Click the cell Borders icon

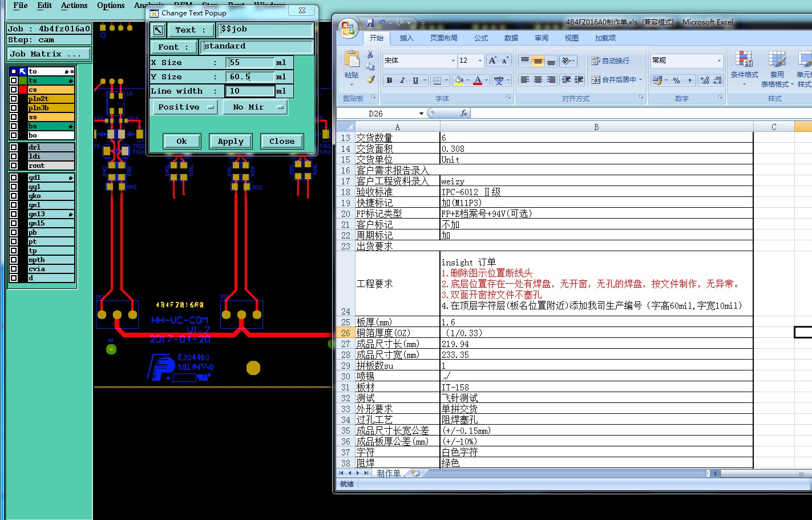point(437,80)
